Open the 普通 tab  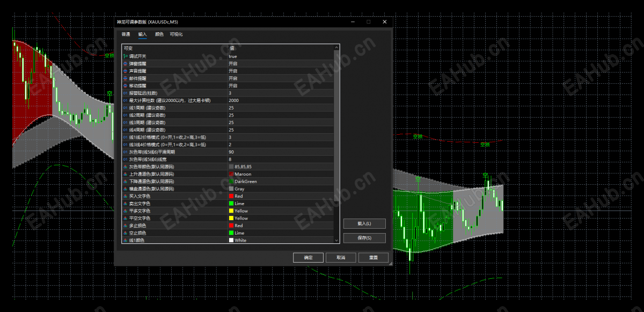pyautogui.click(x=126, y=34)
